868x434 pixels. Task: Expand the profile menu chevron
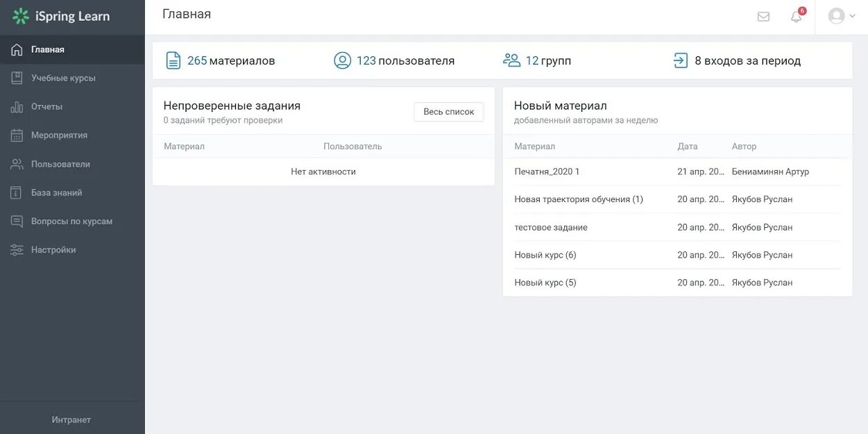(852, 16)
